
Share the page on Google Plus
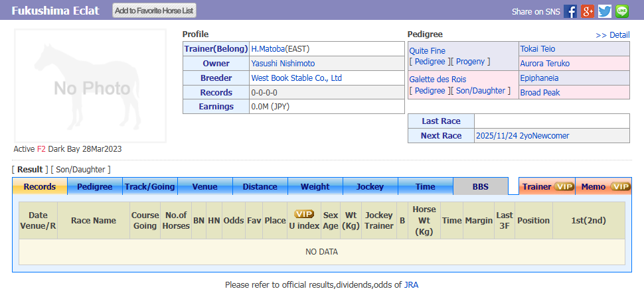(588, 11)
